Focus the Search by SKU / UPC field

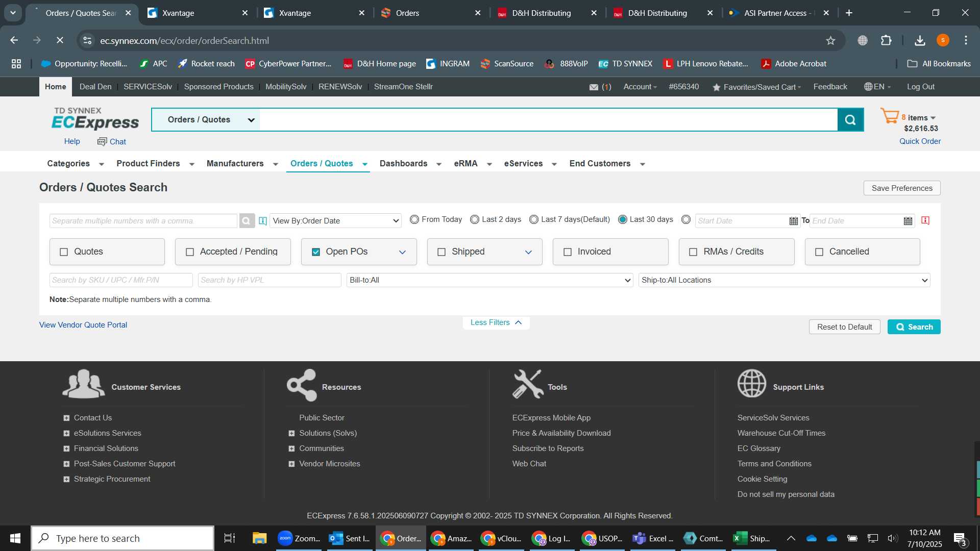tap(121, 280)
